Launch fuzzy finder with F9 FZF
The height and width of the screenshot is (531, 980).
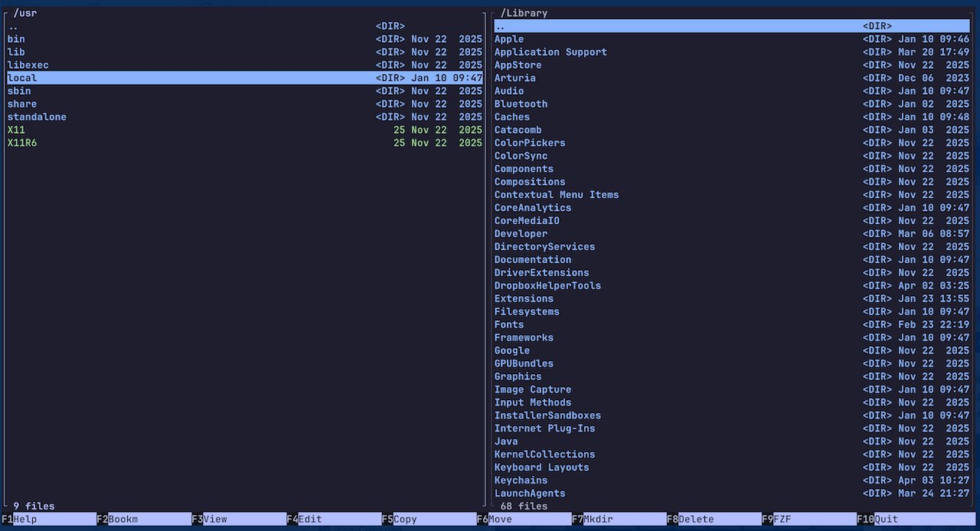point(808,519)
